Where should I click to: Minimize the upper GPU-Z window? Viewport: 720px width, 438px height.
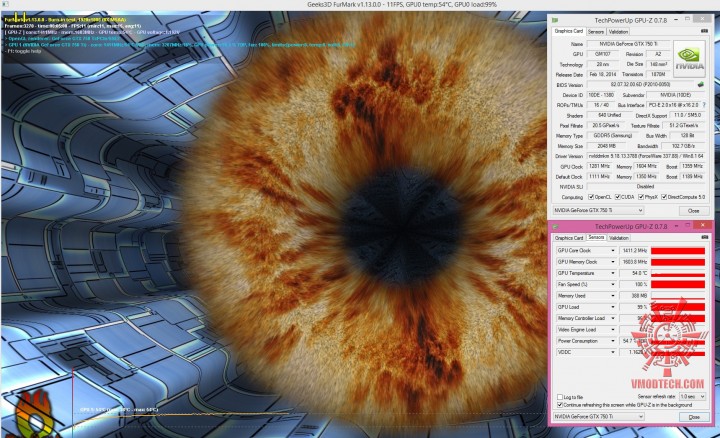[676, 20]
